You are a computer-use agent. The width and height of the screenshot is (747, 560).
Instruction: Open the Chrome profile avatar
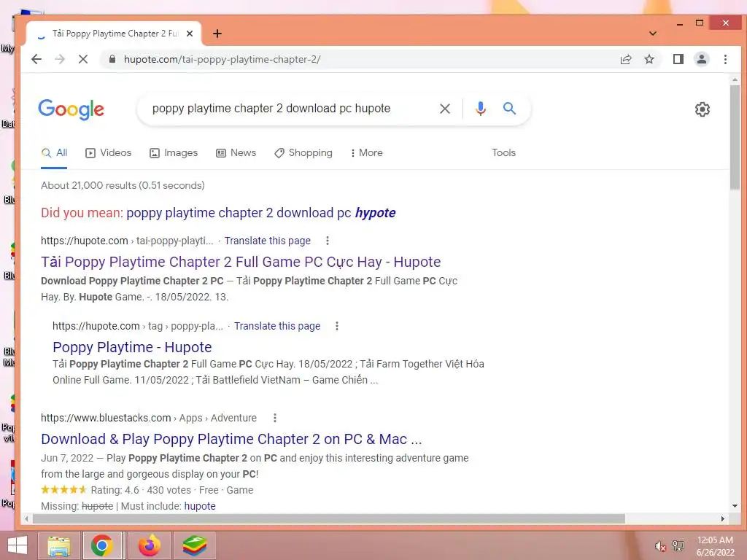702,59
